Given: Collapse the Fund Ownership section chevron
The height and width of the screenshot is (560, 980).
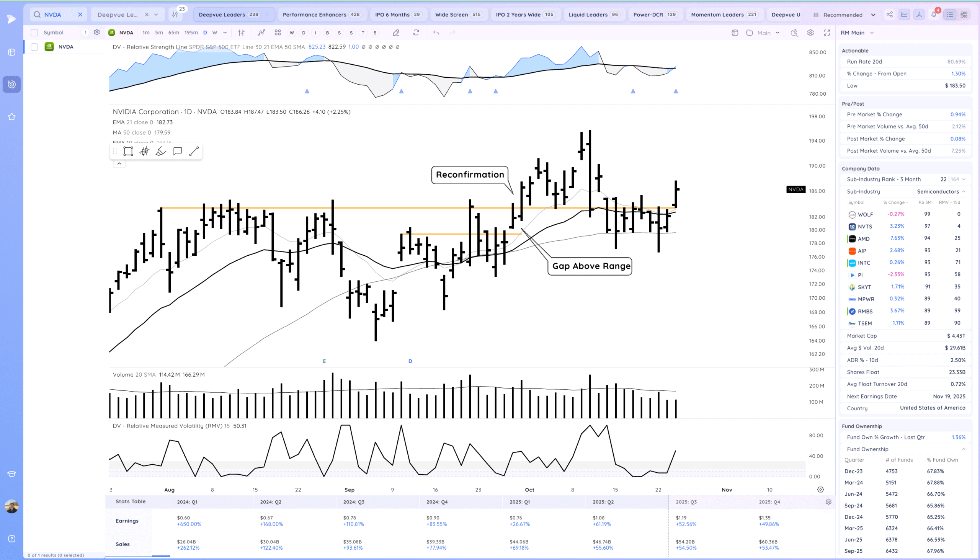Looking at the screenshot, I should click(x=964, y=449).
